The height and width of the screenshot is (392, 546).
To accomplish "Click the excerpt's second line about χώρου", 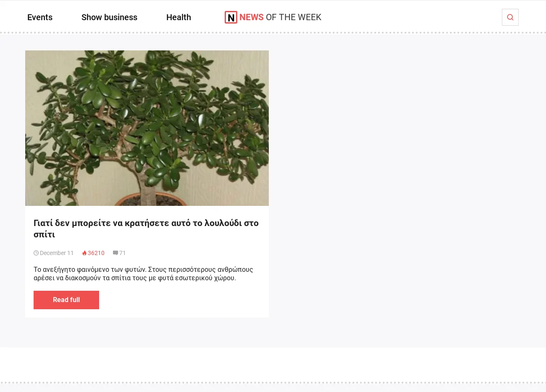I will 135,278.
